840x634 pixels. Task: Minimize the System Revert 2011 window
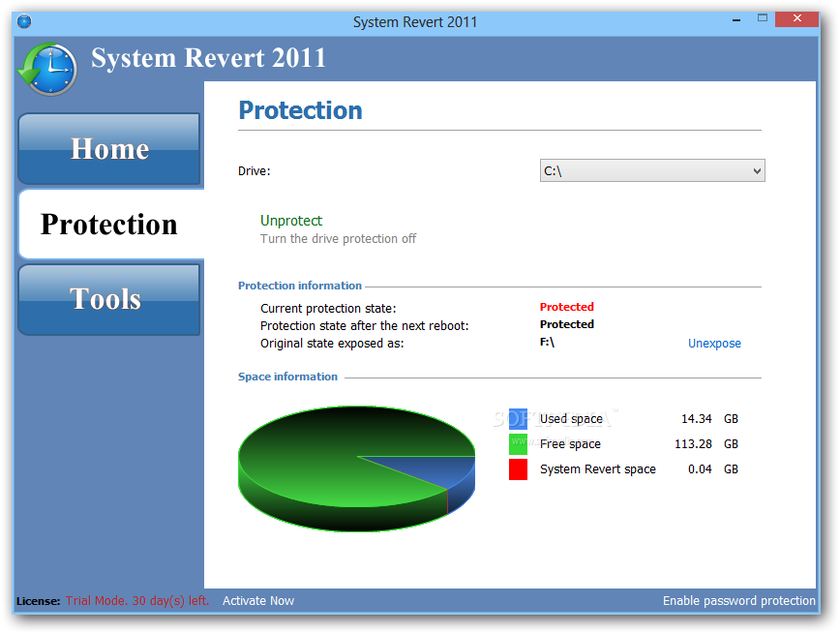[736, 19]
